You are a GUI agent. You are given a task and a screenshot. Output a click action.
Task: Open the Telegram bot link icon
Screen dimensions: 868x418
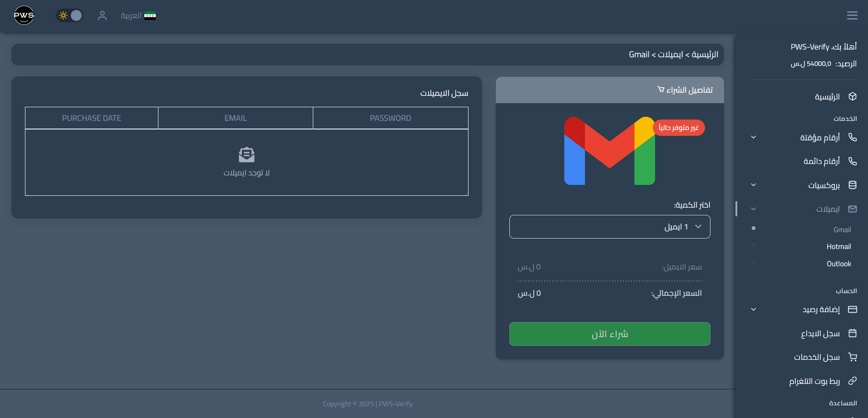tap(852, 381)
